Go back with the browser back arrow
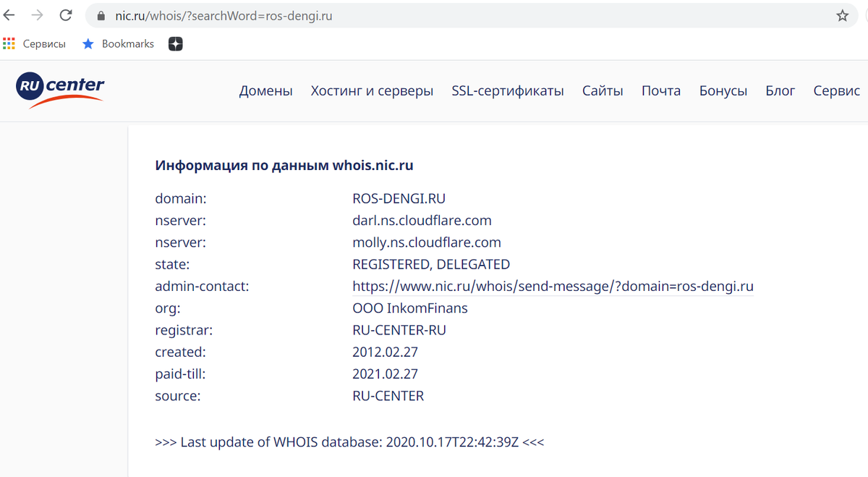Viewport: 868px width, 477px height. [9, 15]
